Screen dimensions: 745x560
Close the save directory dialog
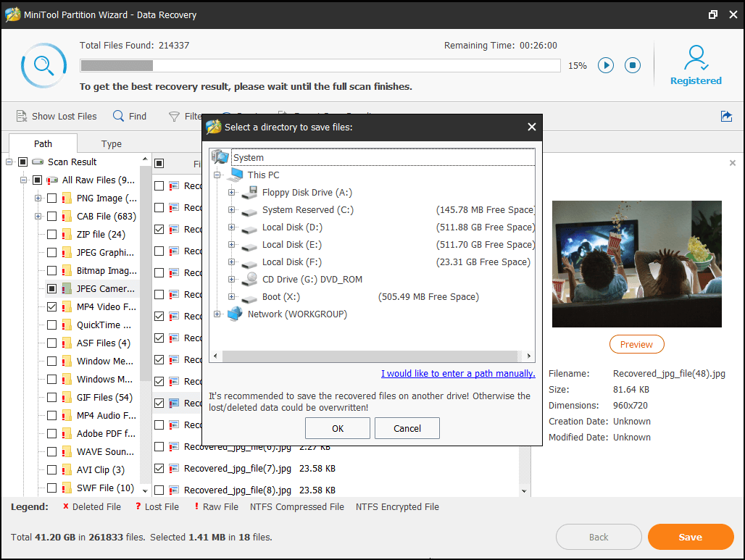click(x=532, y=127)
